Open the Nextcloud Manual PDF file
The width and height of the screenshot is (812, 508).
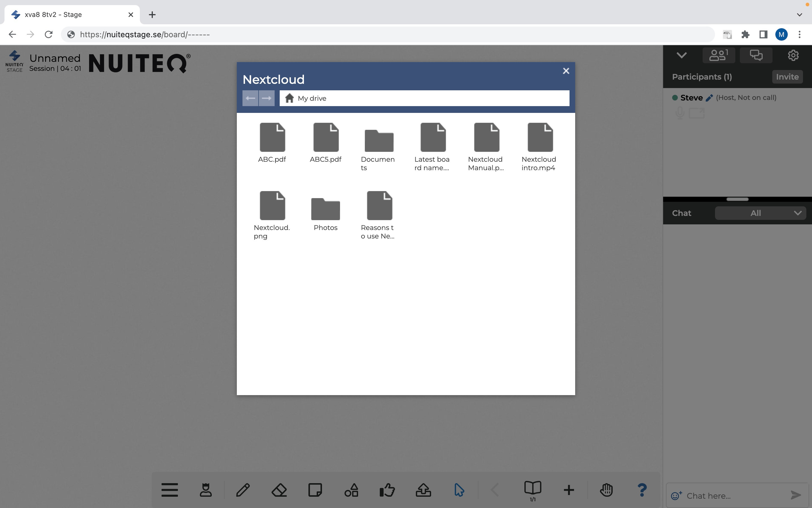point(486,147)
